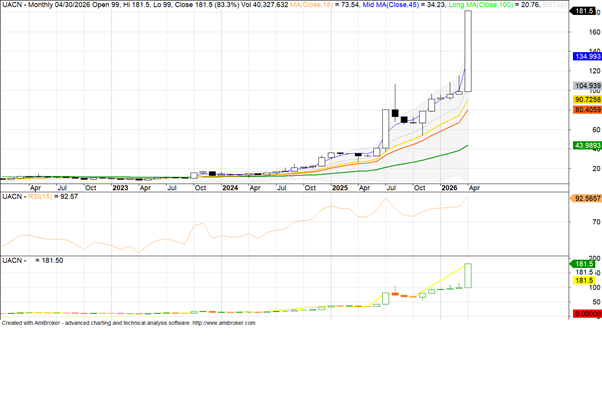602x393 pixels.
Task: Open the amibroker.com link in footer
Action: pos(224,323)
